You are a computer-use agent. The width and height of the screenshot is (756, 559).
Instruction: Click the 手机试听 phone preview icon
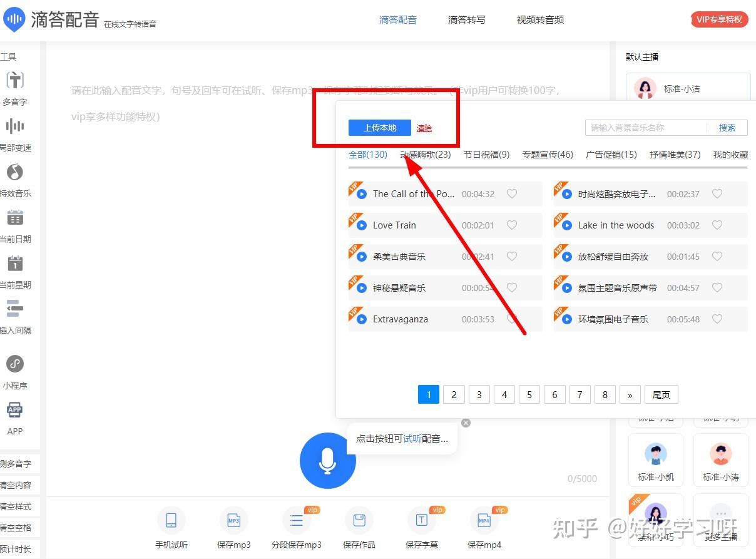[171, 521]
